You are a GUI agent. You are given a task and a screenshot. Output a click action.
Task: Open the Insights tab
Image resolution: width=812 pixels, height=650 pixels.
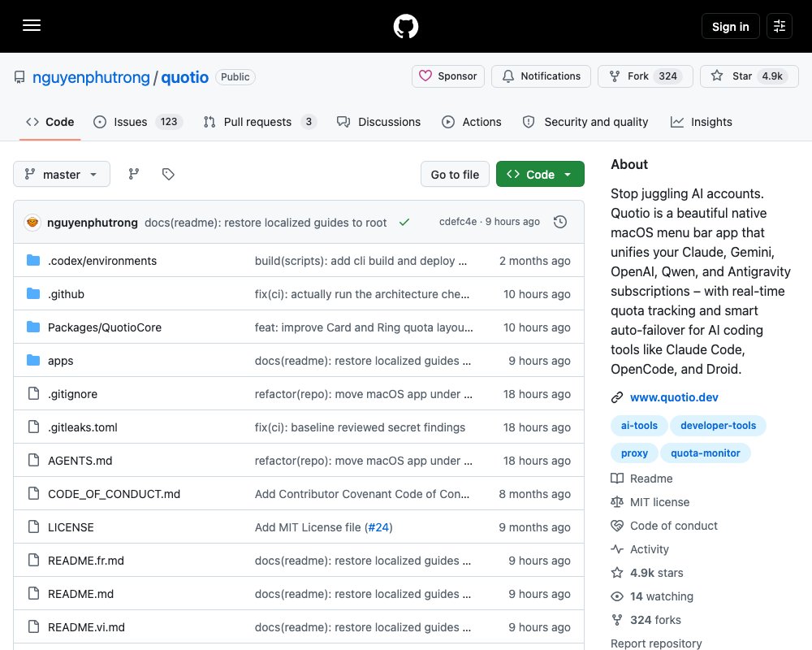tap(702, 122)
